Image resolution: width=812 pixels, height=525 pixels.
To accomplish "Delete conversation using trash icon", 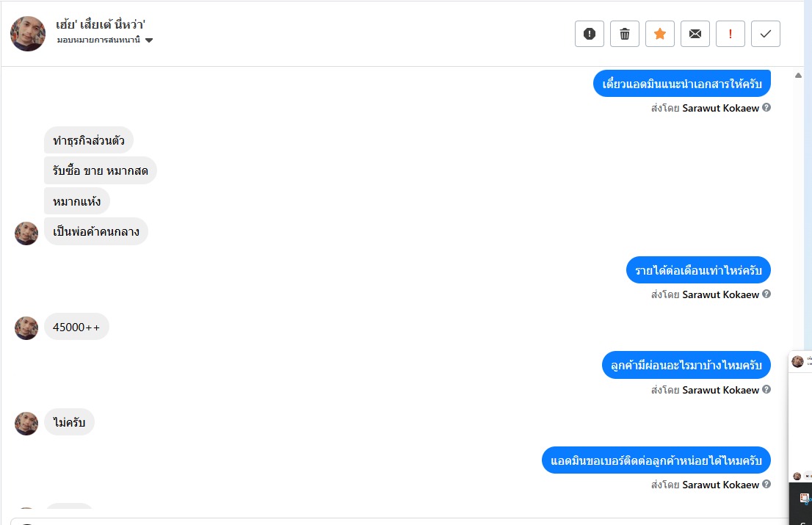I will pyautogui.click(x=624, y=34).
